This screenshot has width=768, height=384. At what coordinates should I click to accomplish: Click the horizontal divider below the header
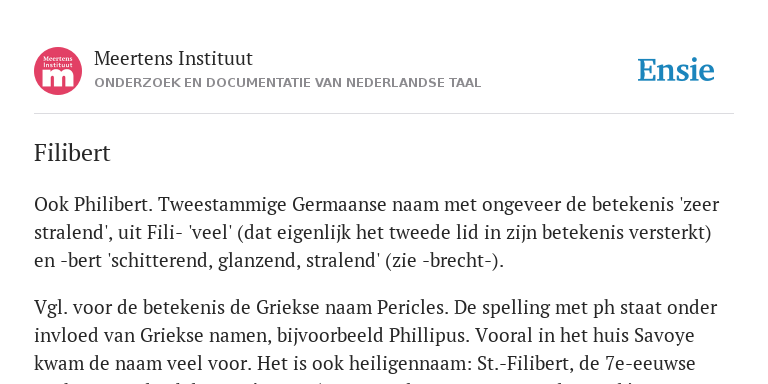pyautogui.click(x=384, y=114)
